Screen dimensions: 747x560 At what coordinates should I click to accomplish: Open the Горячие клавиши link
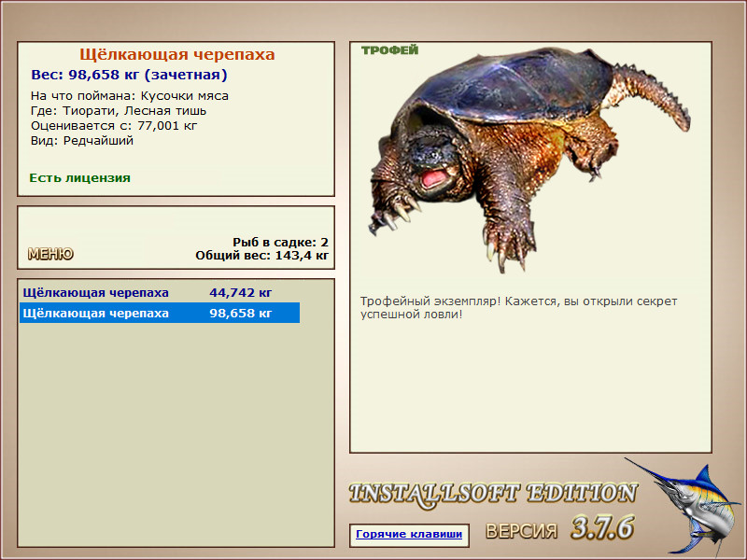coord(409,534)
